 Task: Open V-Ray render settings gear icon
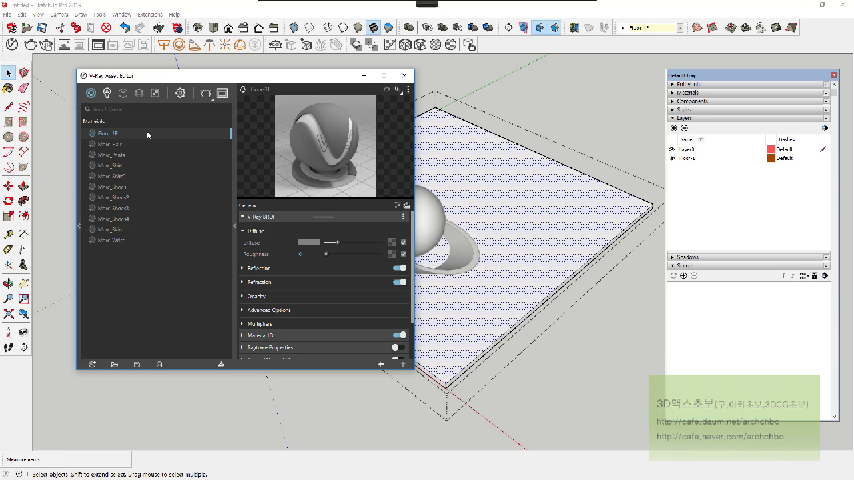pos(180,93)
